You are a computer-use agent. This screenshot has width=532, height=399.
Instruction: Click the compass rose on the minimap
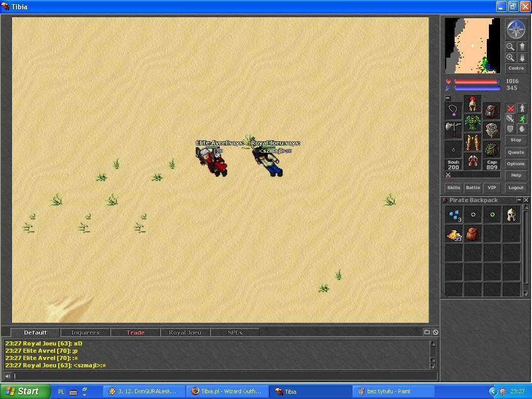point(516,29)
